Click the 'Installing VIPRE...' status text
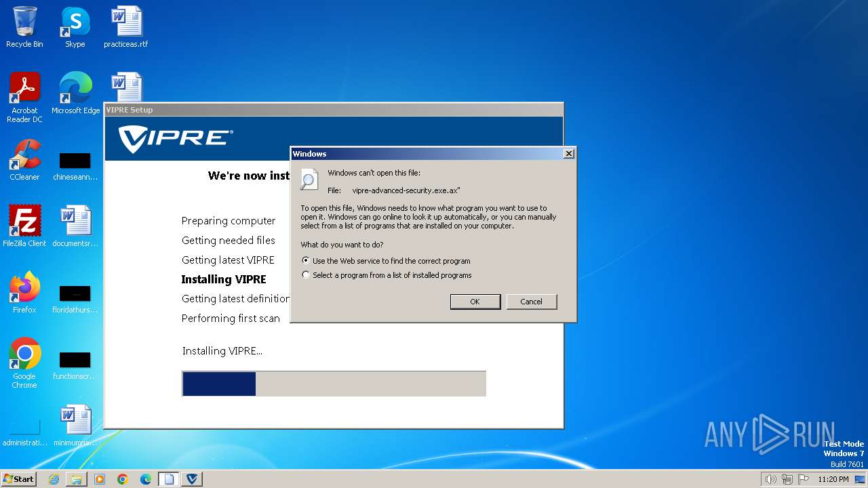The height and width of the screenshot is (488, 868). [222, 351]
